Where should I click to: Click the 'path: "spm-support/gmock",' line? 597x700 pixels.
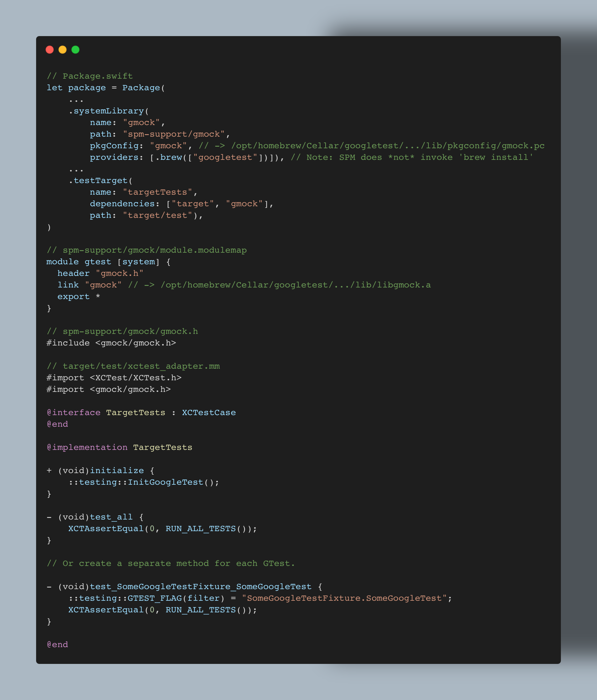160,134
